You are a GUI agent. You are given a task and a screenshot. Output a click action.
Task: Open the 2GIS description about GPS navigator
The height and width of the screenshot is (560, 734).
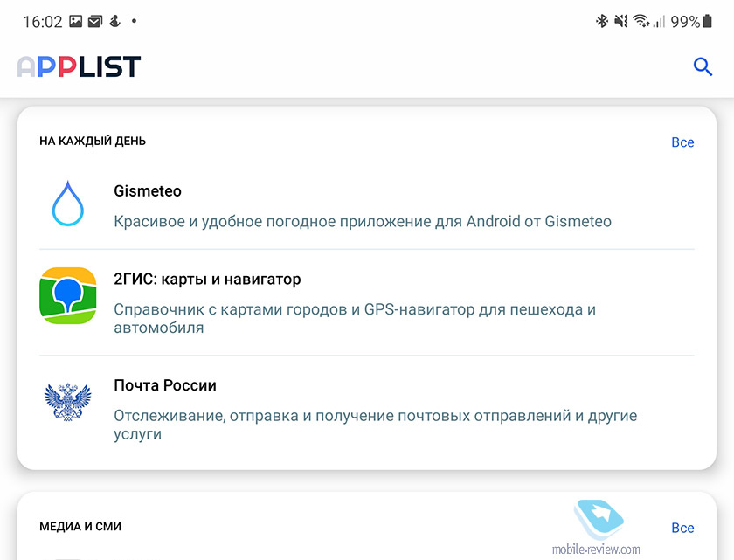coord(355,318)
